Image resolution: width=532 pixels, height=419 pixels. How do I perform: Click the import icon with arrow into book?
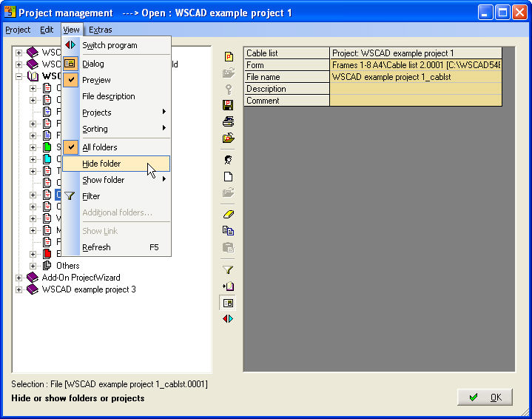click(x=229, y=286)
